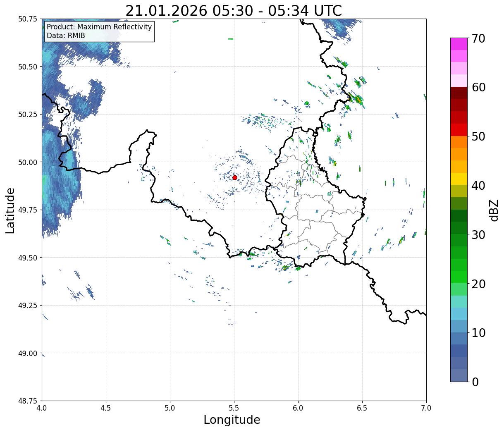This screenshot has height=430, width=504.
Task: Click the colorbar tick label 50
Action: pos(478,136)
